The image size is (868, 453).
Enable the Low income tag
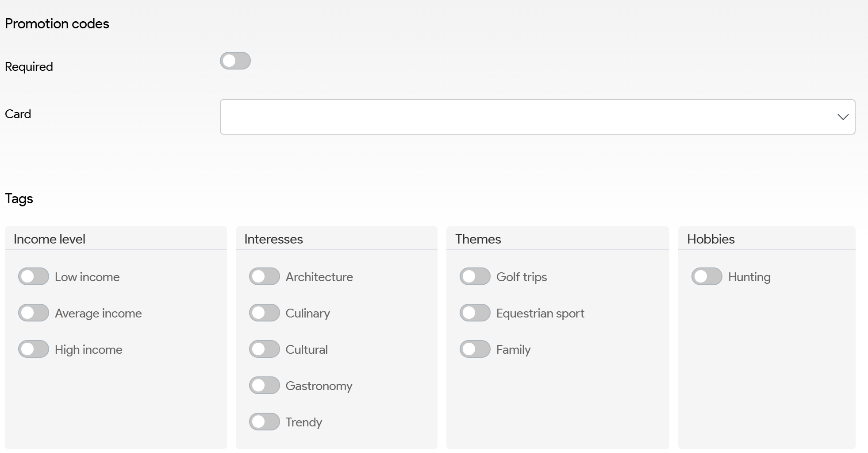click(34, 277)
